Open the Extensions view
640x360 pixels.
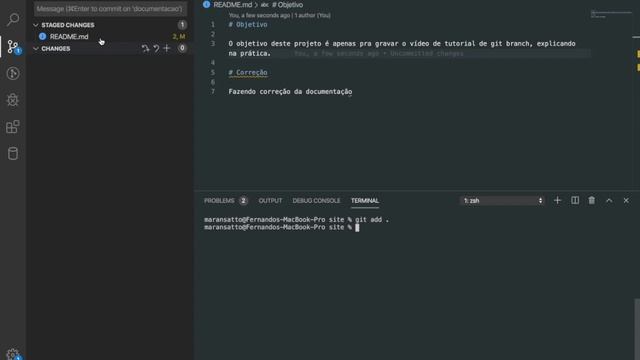[13, 127]
